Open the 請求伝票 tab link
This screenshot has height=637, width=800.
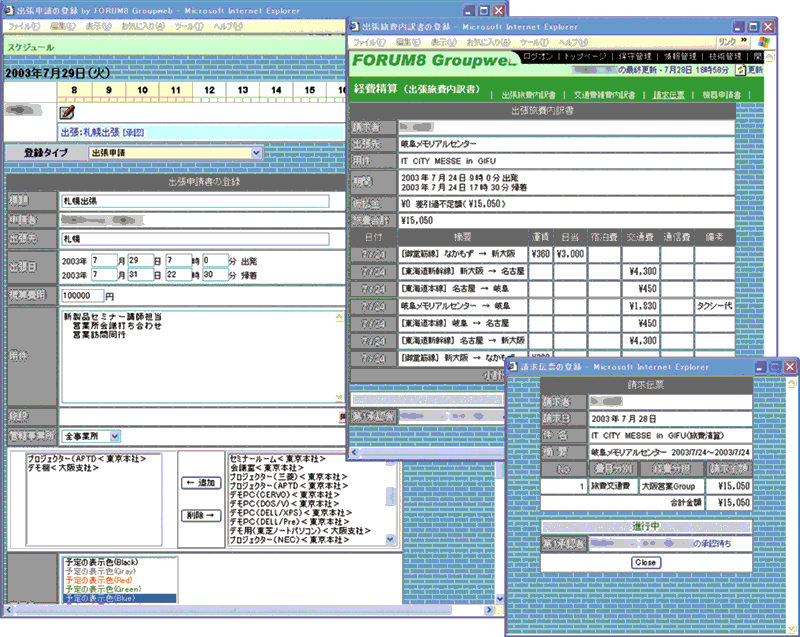(668, 95)
